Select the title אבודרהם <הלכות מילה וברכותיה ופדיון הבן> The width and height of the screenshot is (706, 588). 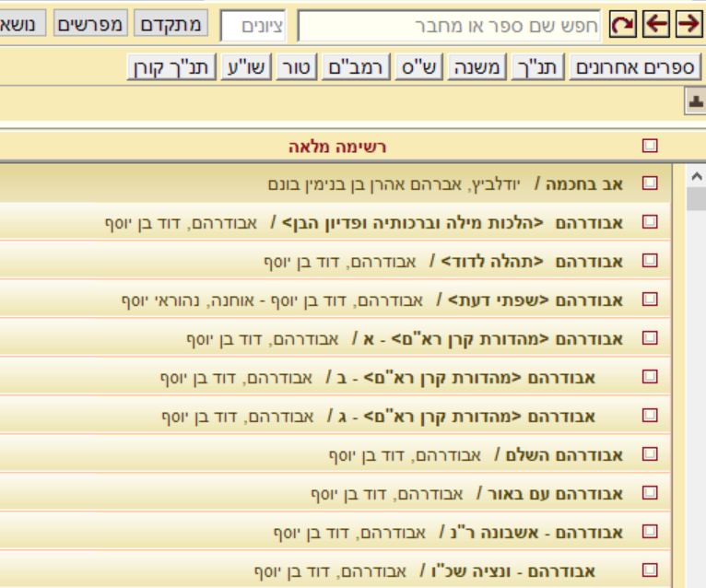[x=453, y=223]
